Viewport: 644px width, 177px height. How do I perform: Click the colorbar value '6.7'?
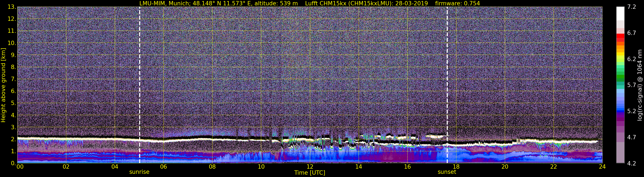(632, 33)
